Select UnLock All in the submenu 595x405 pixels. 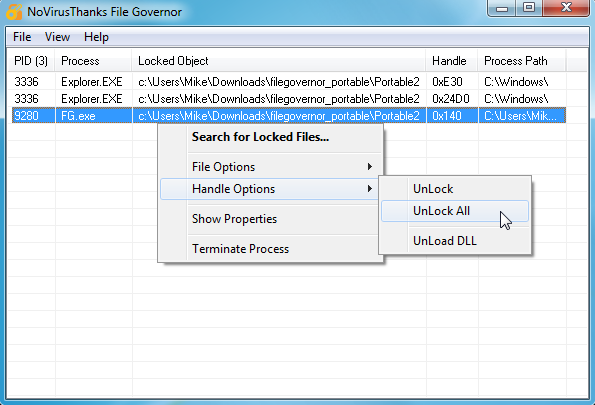pyautogui.click(x=455, y=211)
